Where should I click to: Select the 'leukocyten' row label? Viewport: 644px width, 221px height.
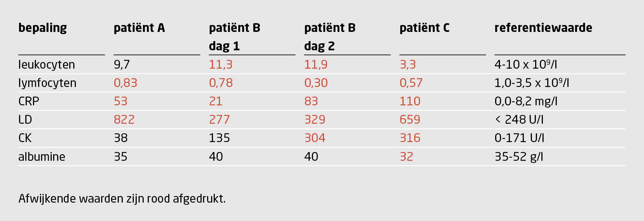point(47,65)
